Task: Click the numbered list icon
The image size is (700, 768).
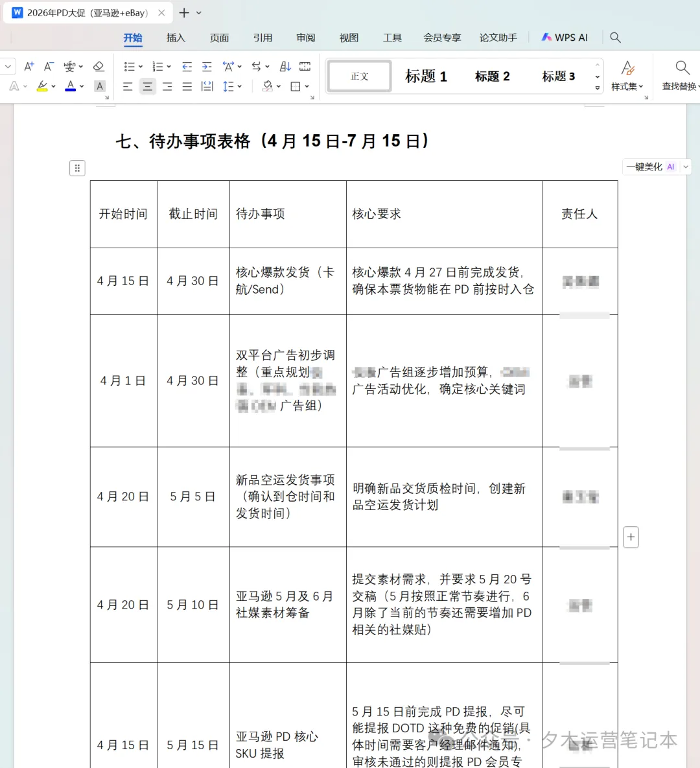Action: coord(157,66)
